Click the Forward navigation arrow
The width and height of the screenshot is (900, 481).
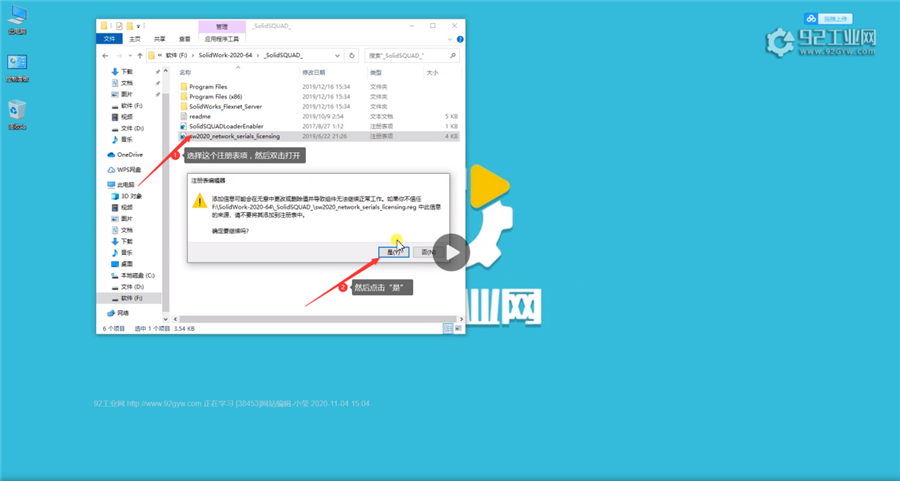pos(119,56)
